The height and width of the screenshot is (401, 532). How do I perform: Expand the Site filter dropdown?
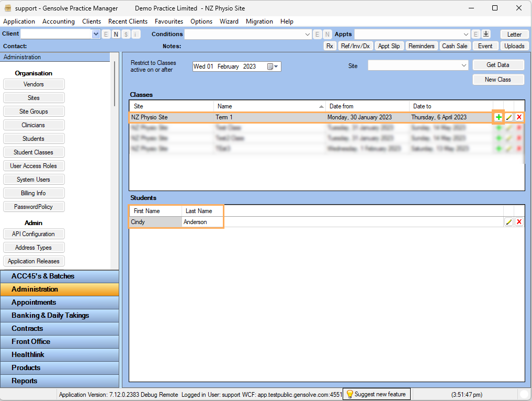464,65
